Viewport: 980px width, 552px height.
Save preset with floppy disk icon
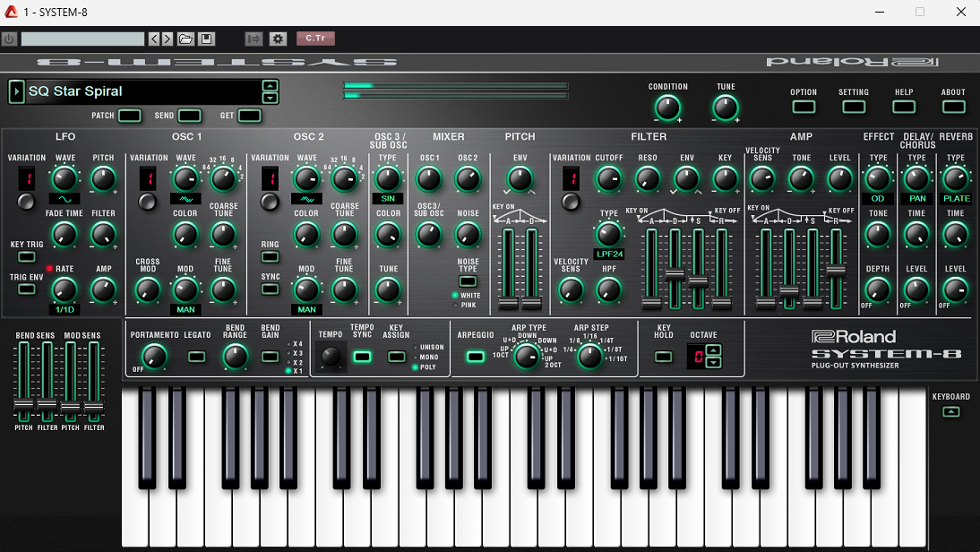click(206, 39)
